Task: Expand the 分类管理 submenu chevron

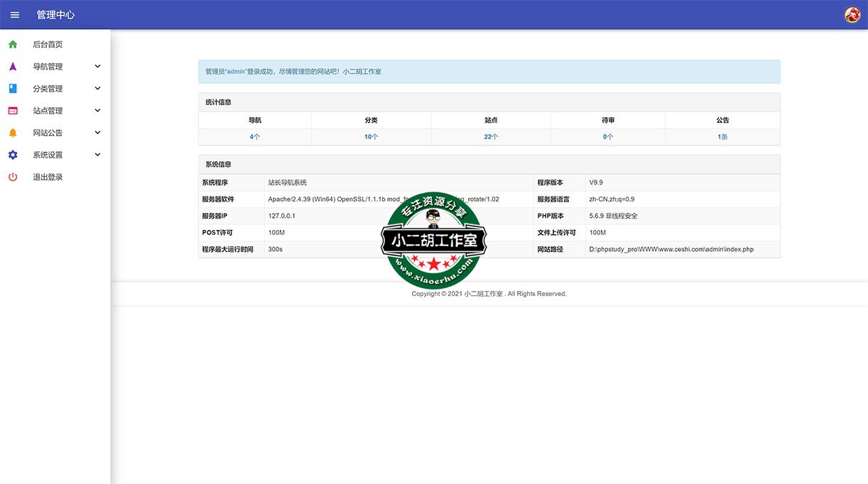Action: (97, 89)
